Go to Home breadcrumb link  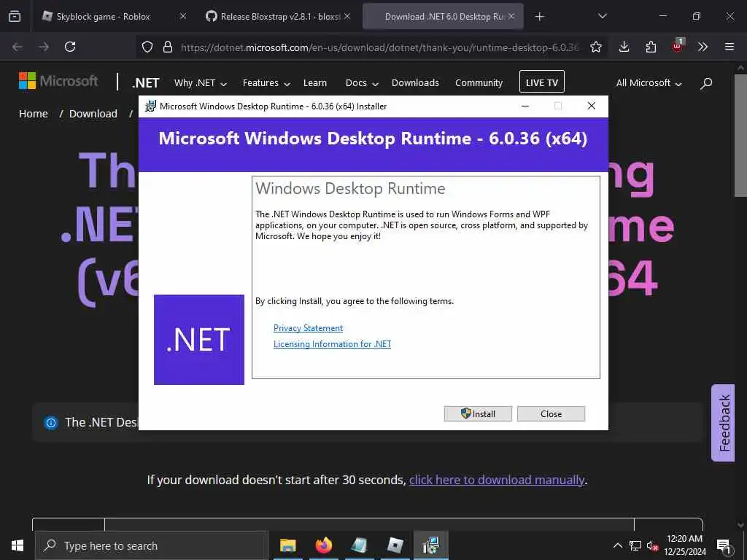click(x=34, y=114)
